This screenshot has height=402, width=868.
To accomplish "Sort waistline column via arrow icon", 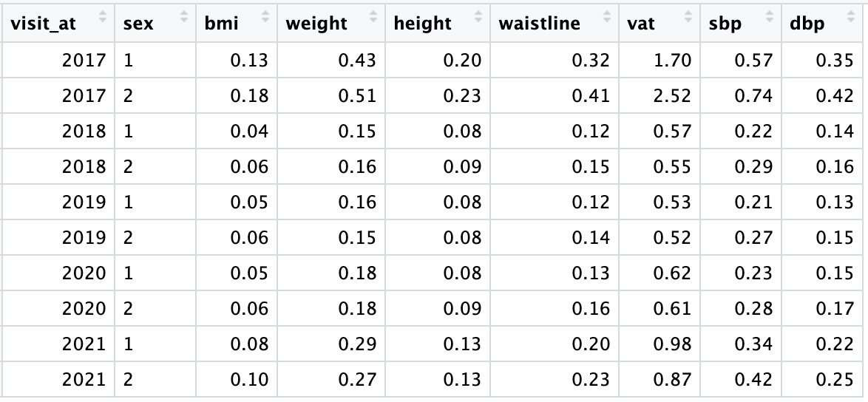I will tap(607, 16).
